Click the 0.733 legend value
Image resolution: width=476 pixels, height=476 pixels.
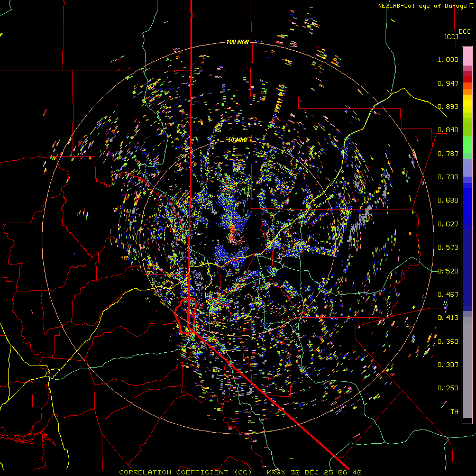click(448, 177)
